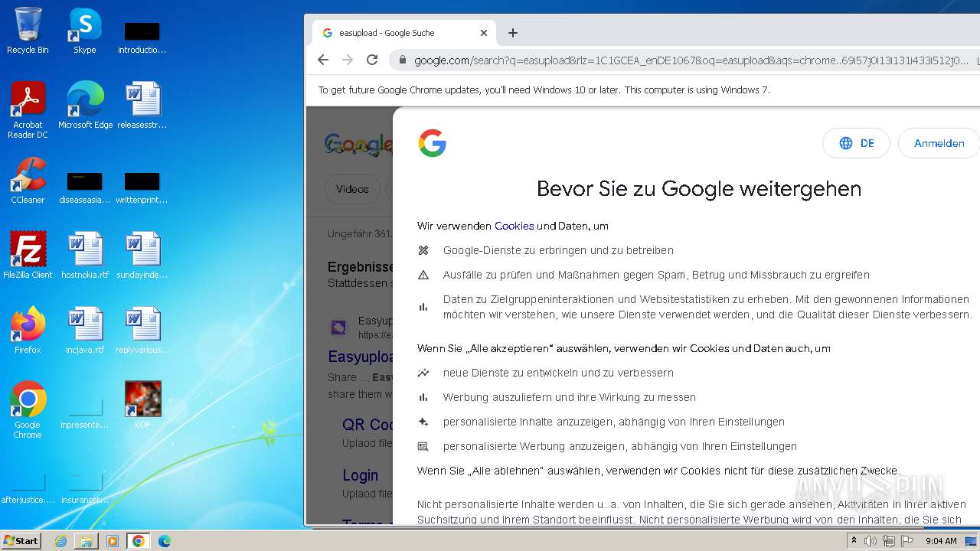Open FileZilla Client desktop shortcut

[28, 256]
